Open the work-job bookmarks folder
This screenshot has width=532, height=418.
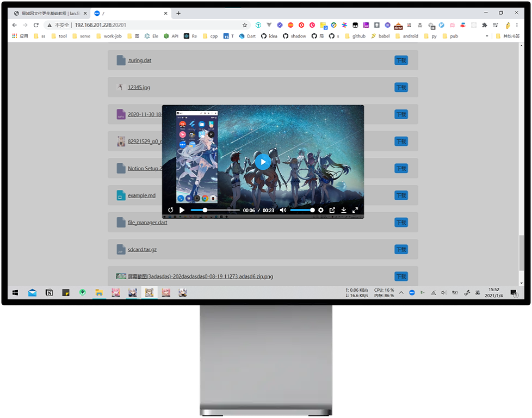(109, 36)
